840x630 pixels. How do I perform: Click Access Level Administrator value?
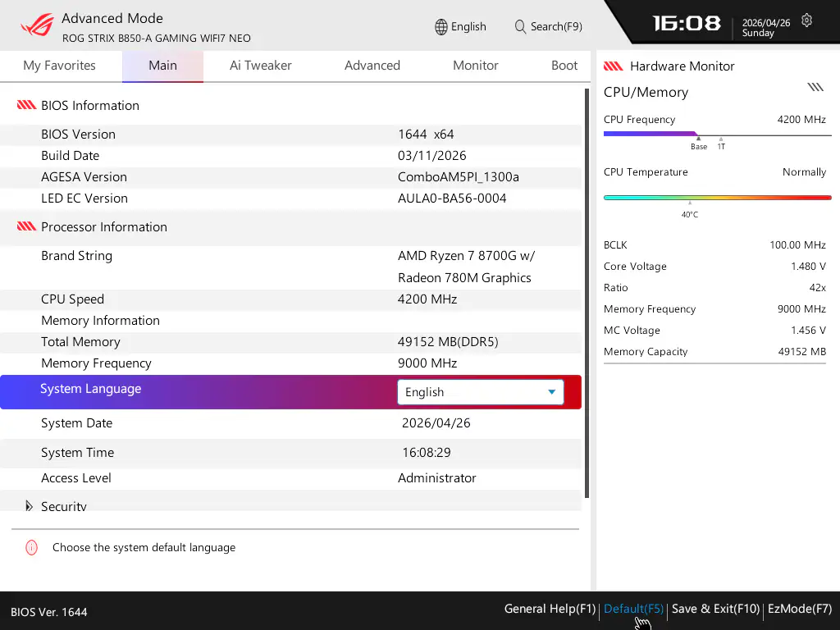436,478
